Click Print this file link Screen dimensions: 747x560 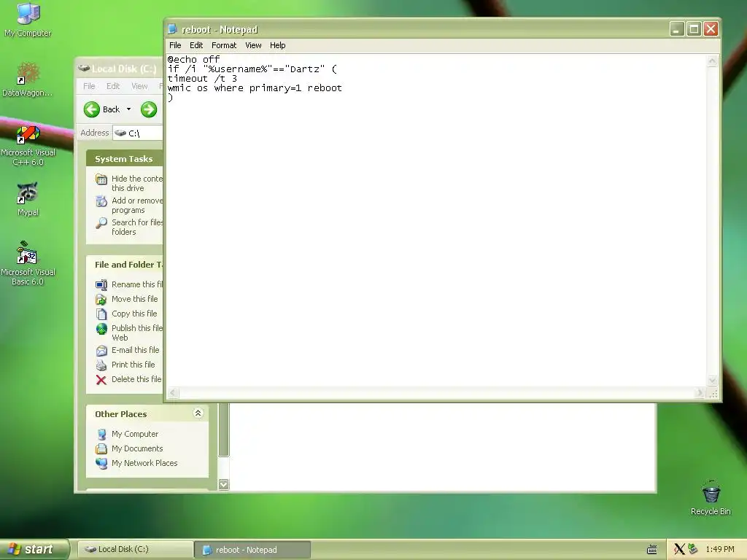133,365
